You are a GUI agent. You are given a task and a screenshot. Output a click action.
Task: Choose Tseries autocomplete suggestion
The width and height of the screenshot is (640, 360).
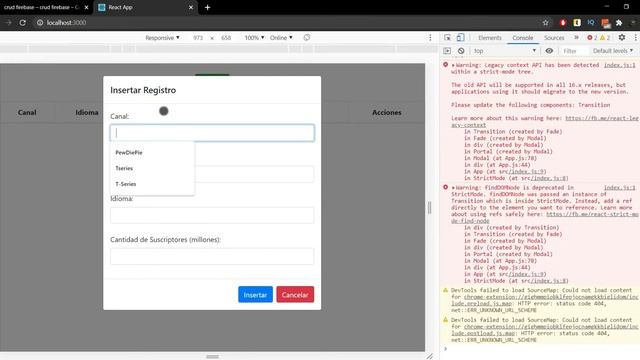point(152,168)
